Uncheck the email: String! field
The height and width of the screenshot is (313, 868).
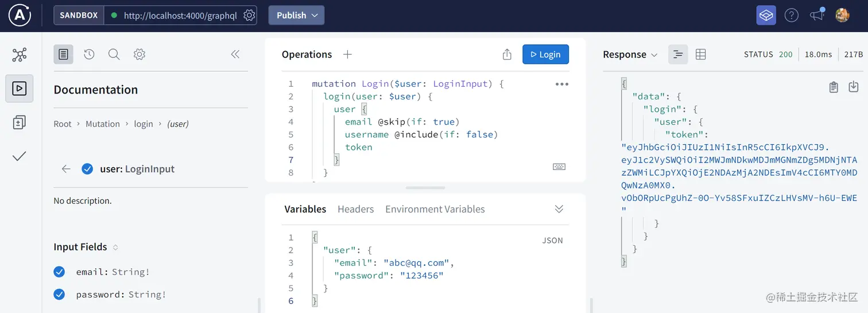click(x=59, y=272)
